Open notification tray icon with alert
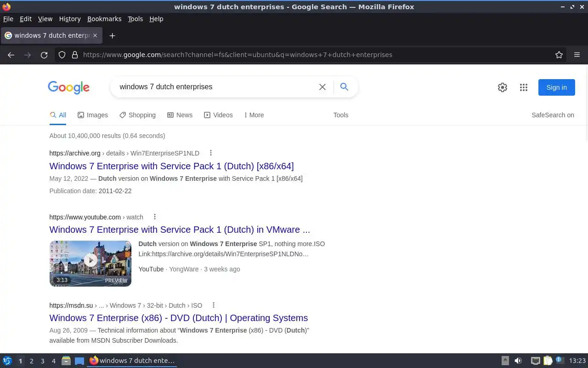The image size is (588, 368). 560,361
